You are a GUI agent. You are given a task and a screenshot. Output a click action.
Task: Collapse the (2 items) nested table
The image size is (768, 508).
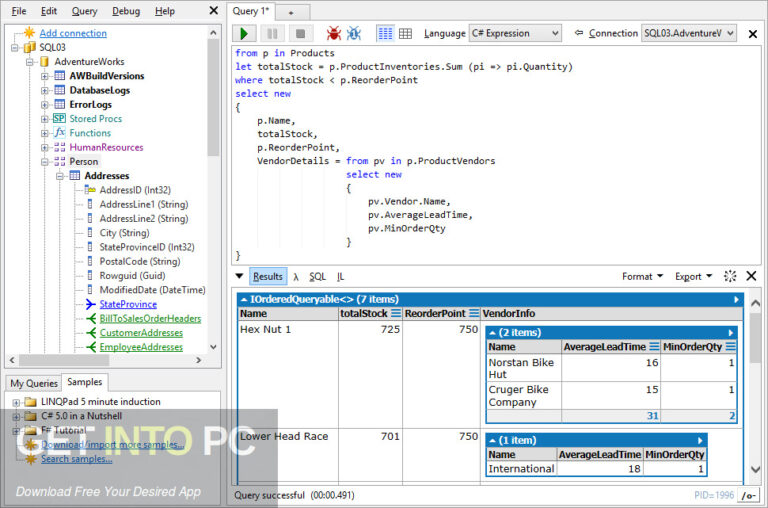click(492, 333)
